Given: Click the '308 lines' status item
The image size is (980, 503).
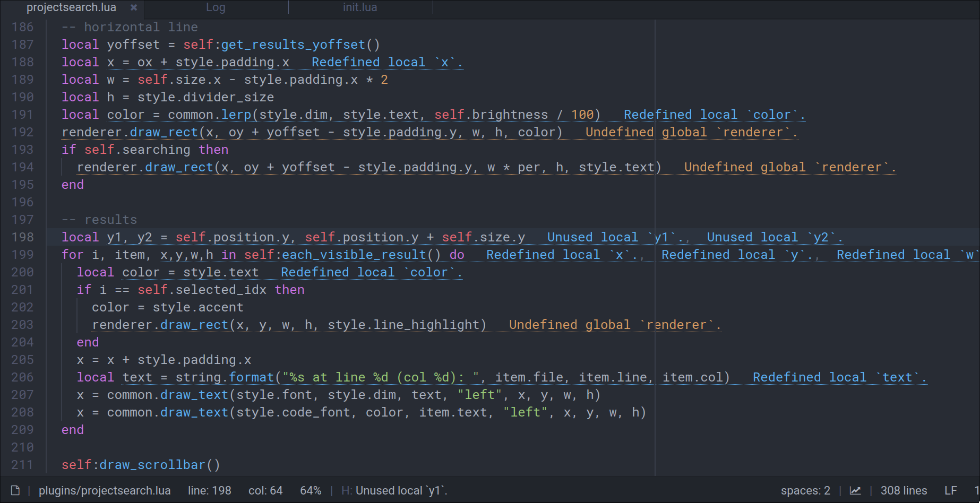Looking at the screenshot, I should click(x=904, y=490).
